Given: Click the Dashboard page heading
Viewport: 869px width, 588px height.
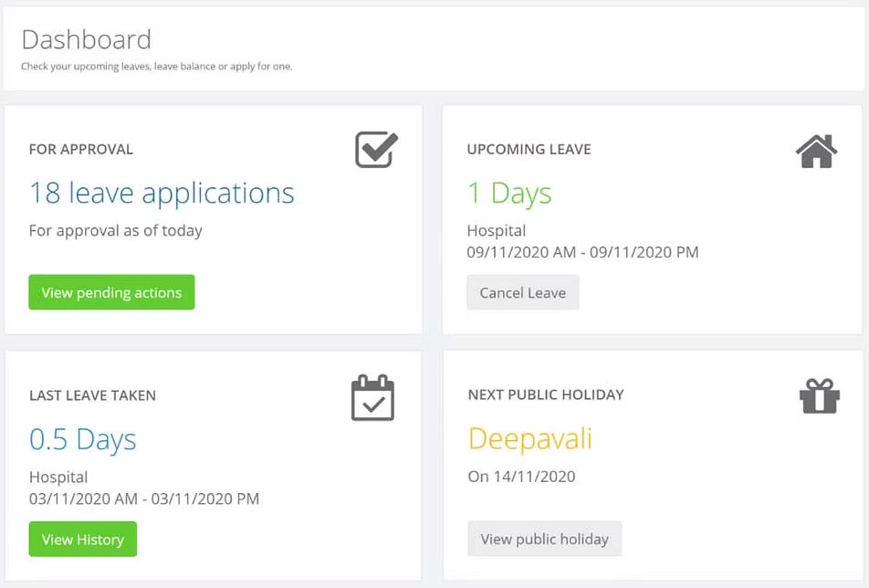Looking at the screenshot, I should coord(87,40).
